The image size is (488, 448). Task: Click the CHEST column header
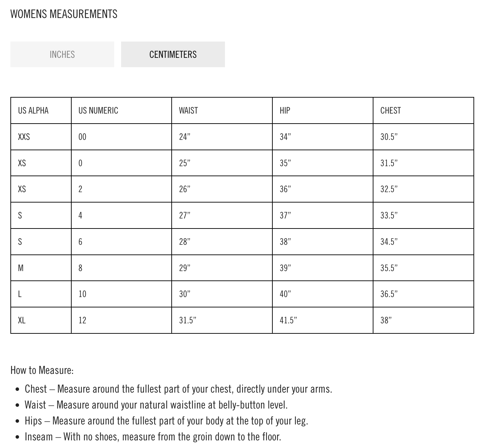coord(390,110)
